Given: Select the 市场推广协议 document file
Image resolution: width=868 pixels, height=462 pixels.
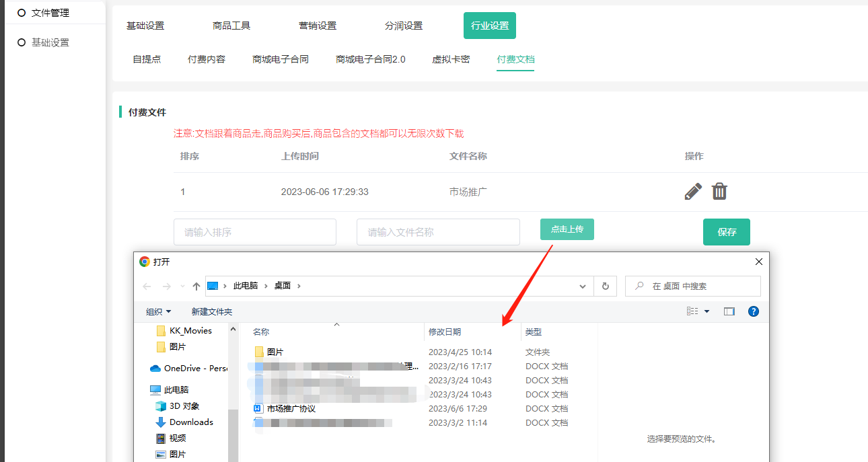Looking at the screenshot, I should (291, 409).
